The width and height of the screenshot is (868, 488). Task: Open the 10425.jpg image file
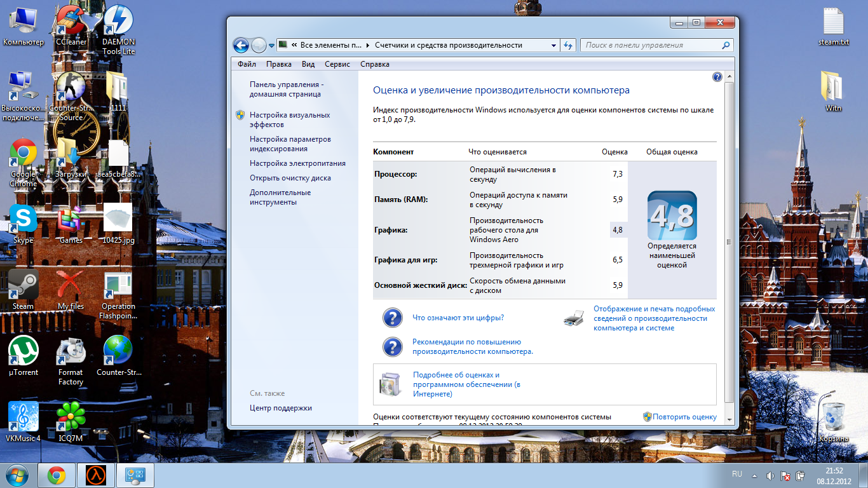(x=118, y=224)
